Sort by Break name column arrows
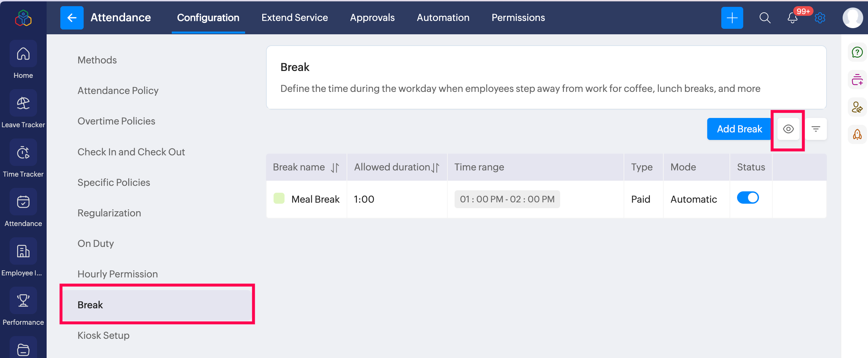Viewport: 868px width, 358px height. tap(335, 168)
